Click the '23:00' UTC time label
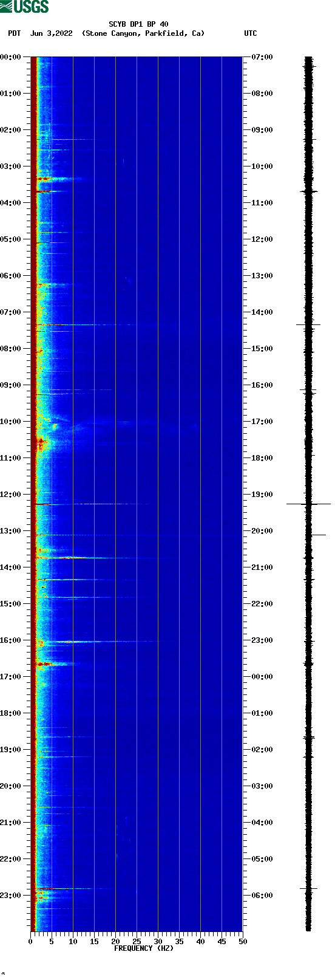Screen dimensions: 335x980 [262, 640]
